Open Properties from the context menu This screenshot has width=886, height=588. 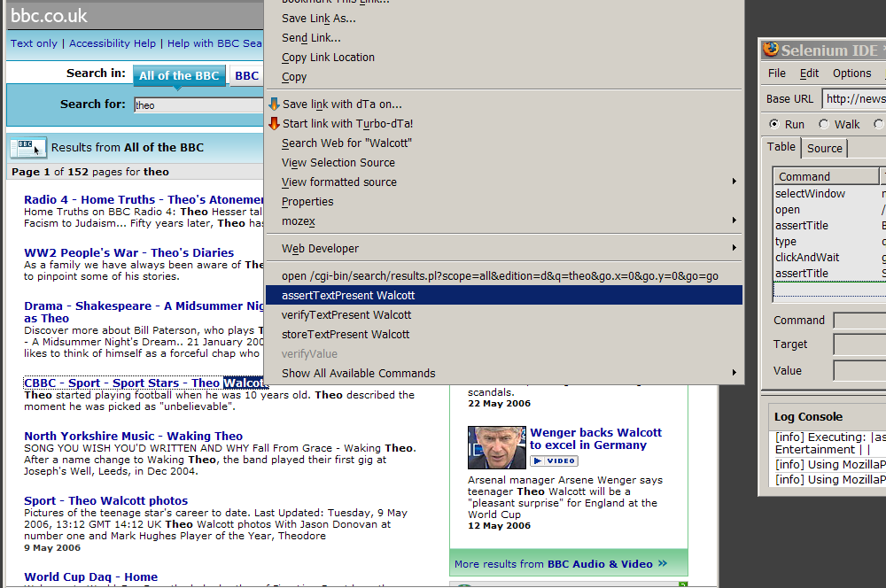click(x=504, y=202)
